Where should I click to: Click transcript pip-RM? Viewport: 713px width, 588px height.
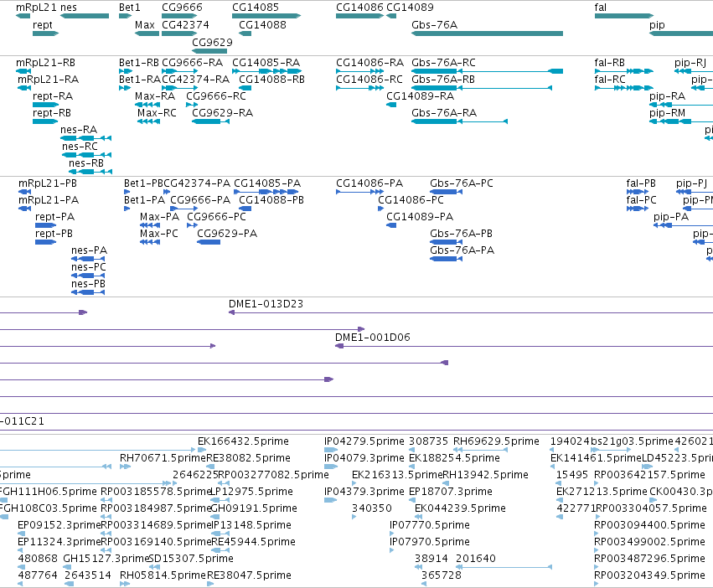[x=667, y=113]
